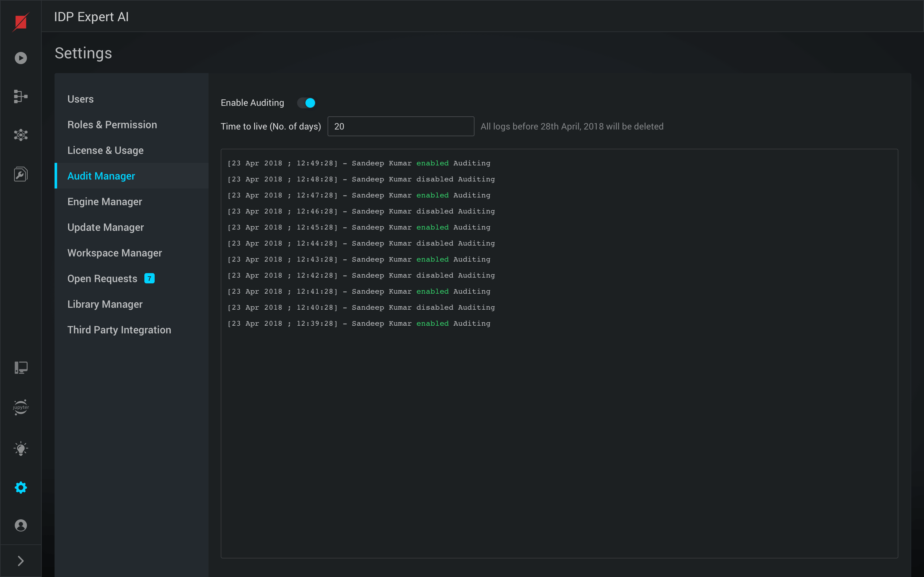Click the lightbulb insights icon
Image resolution: width=924 pixels, height=577 pixels.
(x=21, y=449)
